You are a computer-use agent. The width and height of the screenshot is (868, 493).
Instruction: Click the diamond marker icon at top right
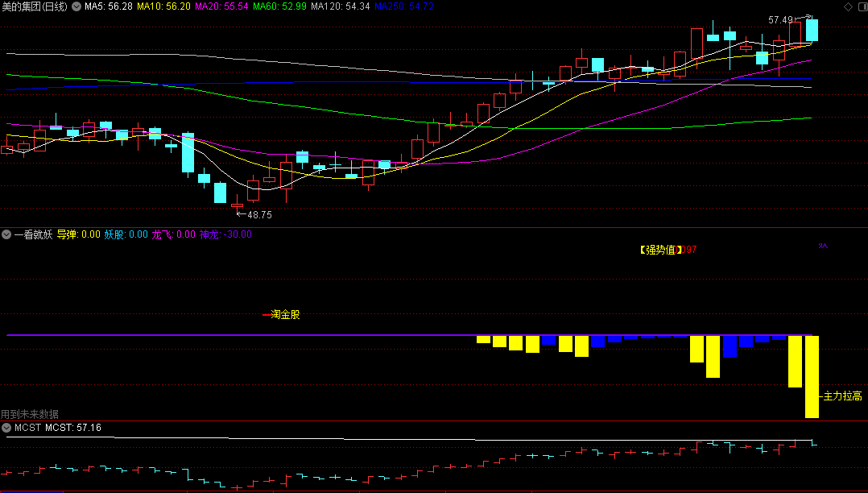point(848,6)
